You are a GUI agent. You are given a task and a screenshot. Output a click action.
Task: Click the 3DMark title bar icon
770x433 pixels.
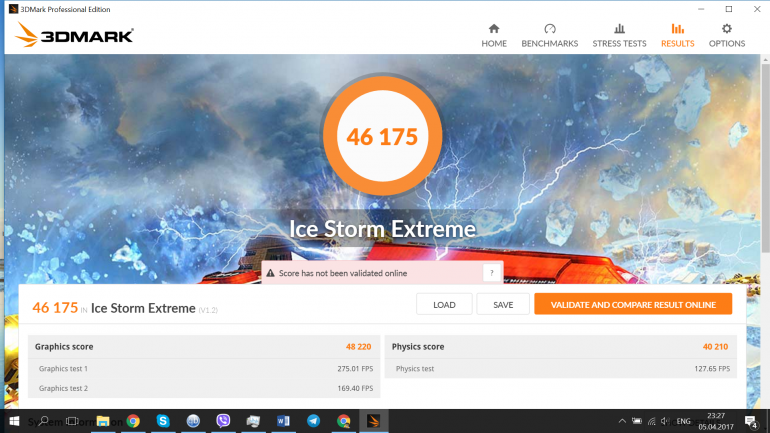pos(13,9)
